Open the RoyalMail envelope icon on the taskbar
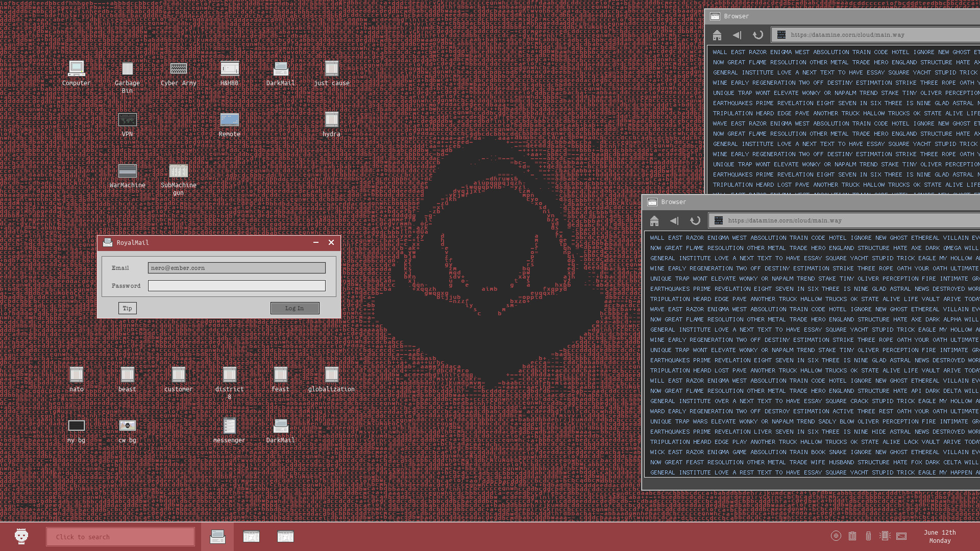The image size is (980, 551). [217, 536]
